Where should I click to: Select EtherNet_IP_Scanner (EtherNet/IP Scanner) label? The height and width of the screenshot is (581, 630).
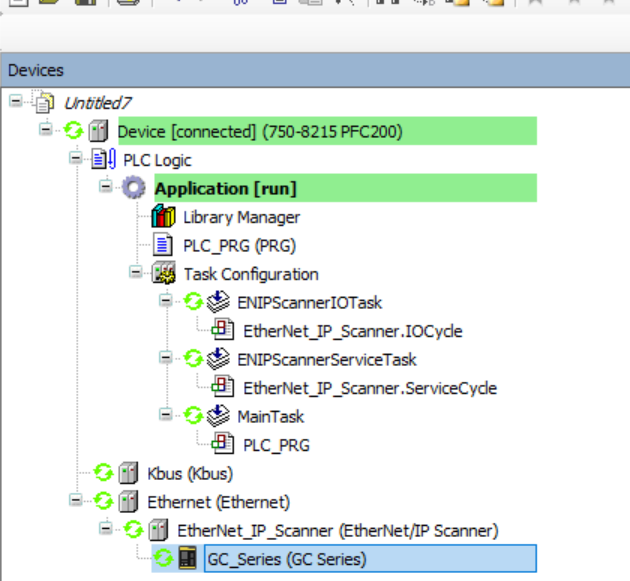(x=338, y=531)
